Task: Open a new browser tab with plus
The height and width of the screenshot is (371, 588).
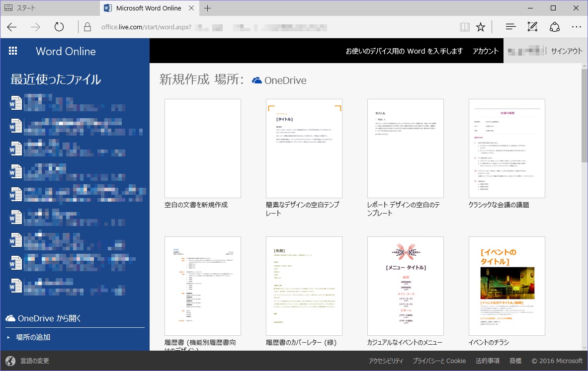Action: click(x=207, y=8)
